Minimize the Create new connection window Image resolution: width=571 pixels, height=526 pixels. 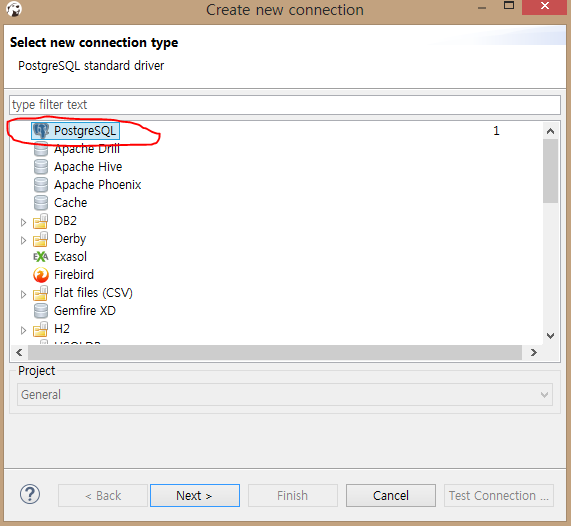coord(482,7)
